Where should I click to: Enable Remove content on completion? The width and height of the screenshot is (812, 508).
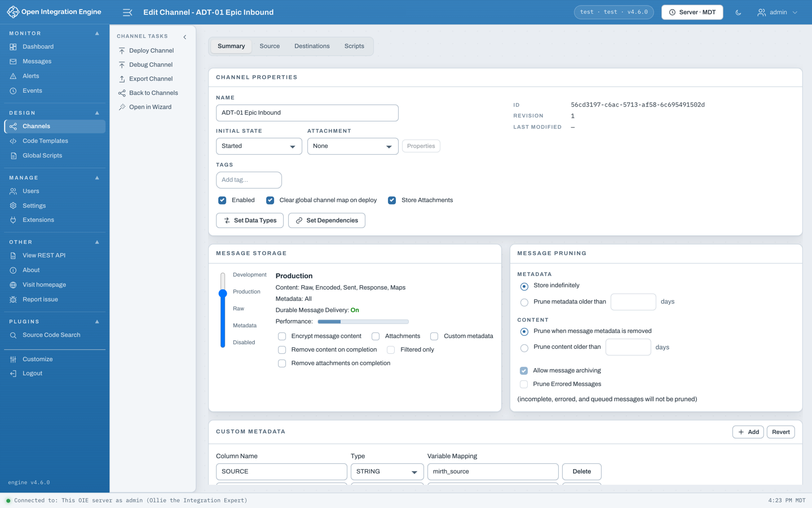click(282, 350)
